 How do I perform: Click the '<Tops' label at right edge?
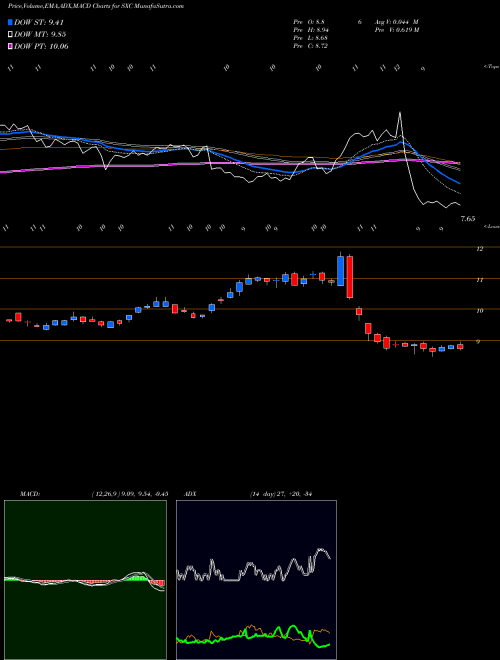pos(492,67)
